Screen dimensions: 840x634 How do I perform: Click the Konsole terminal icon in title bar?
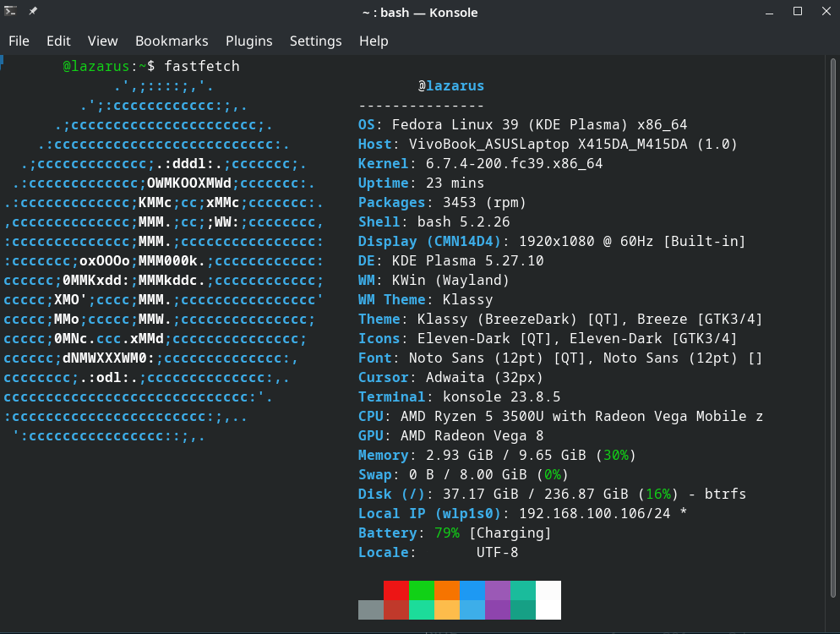(x=11, y=12)
